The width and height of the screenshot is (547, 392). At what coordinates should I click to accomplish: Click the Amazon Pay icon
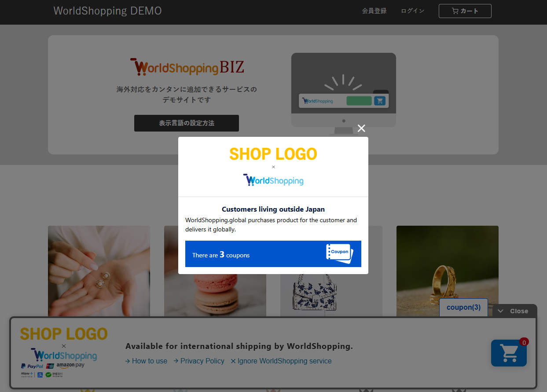click(70, 365)
